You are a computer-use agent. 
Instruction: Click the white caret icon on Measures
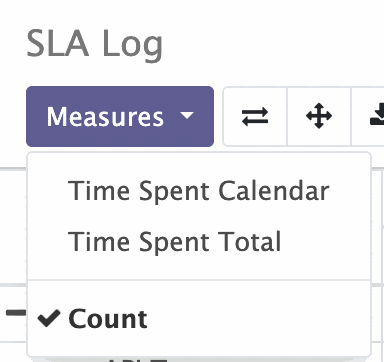(x=187, y=116)
